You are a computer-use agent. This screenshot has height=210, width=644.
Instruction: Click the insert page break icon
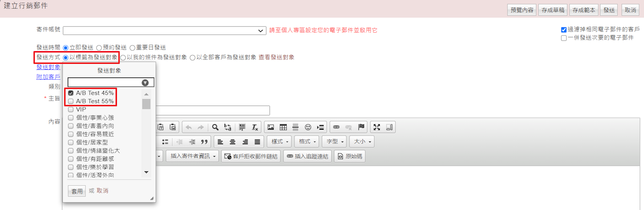point(320,127)
